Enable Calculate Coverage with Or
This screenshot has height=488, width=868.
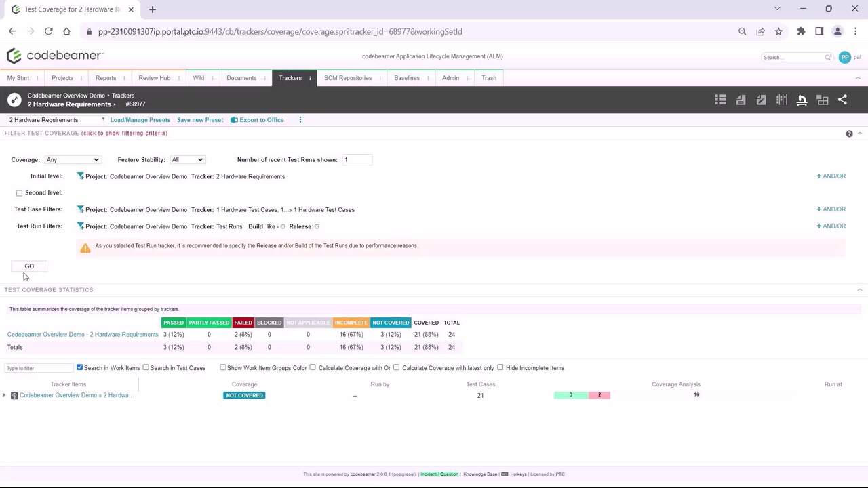tap(313, 367)
